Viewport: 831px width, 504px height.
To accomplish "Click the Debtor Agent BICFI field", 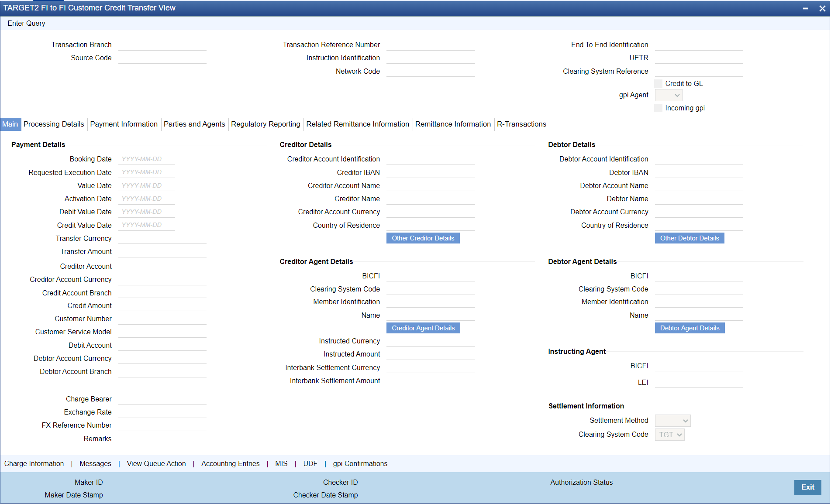I will [x=699, y=276].
